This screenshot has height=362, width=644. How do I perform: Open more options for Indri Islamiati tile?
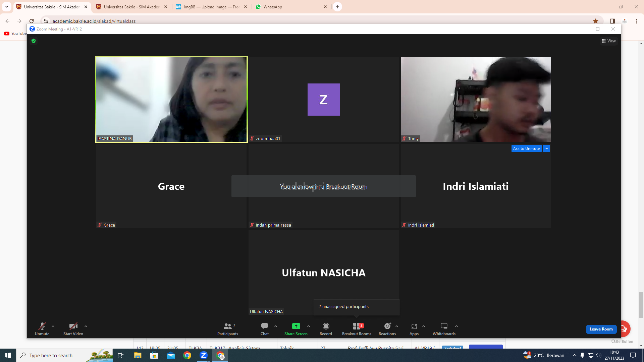coord(546,148)
